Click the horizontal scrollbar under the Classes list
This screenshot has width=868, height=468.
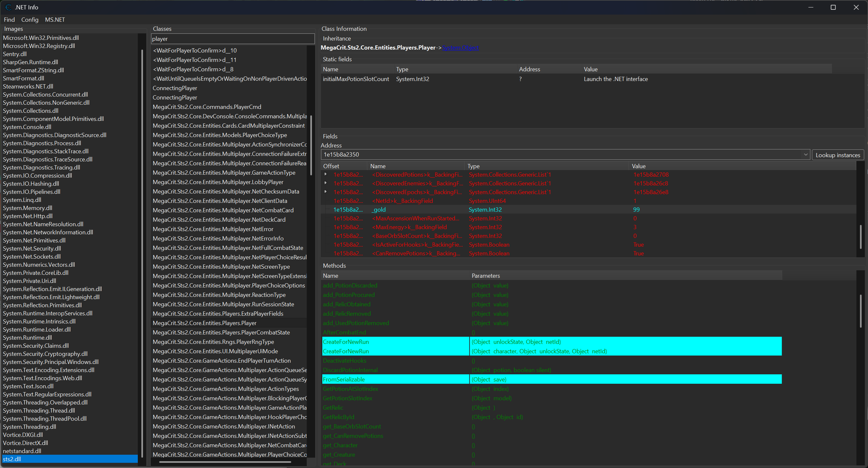[x=225, y=462]
